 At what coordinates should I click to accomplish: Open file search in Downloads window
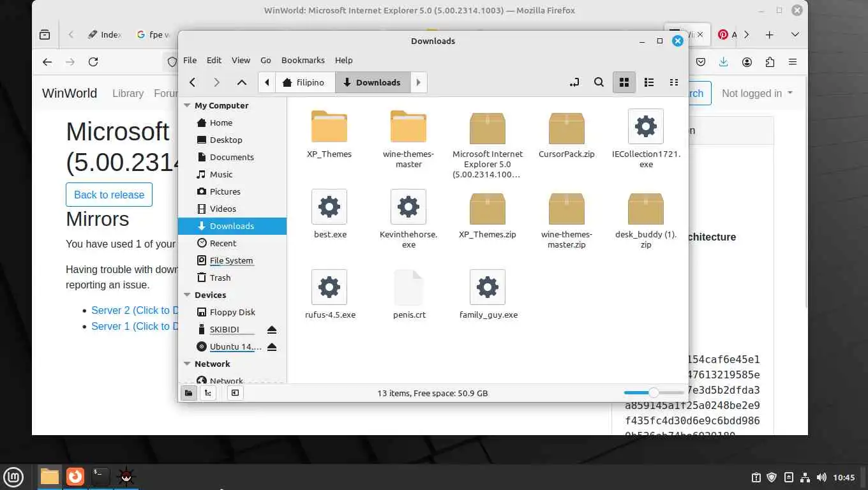point(599,82)
